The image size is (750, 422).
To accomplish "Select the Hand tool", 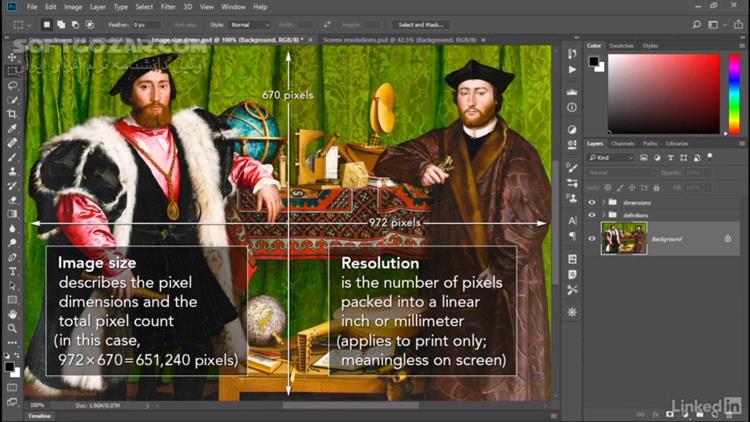I will pyautogui.click(x=12, y=314).
